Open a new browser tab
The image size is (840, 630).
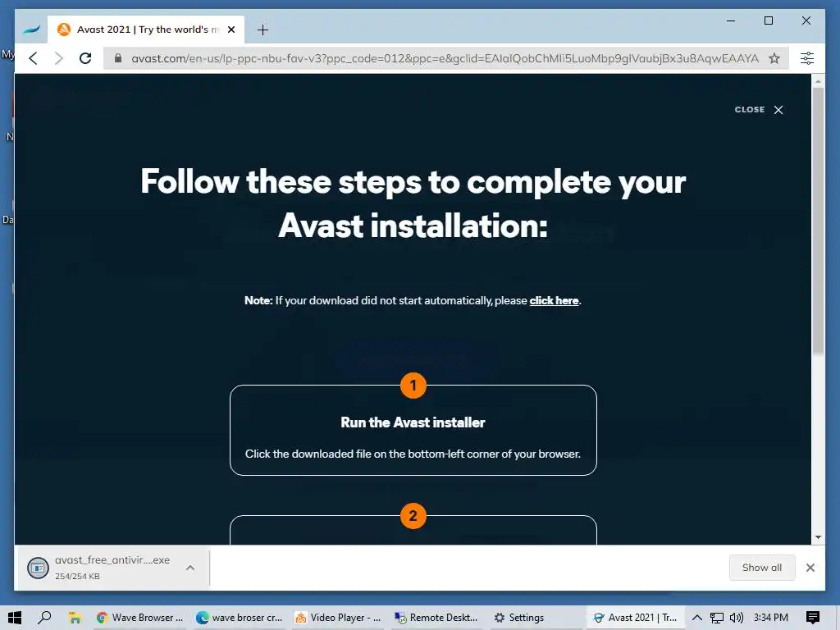point(262,30)
